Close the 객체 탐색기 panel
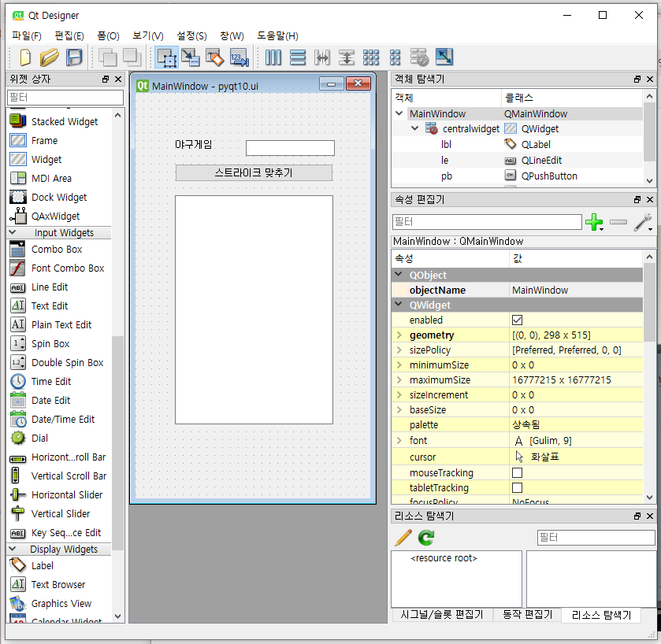Viewport: 661px width, 644px height. [x=650, y=80]
